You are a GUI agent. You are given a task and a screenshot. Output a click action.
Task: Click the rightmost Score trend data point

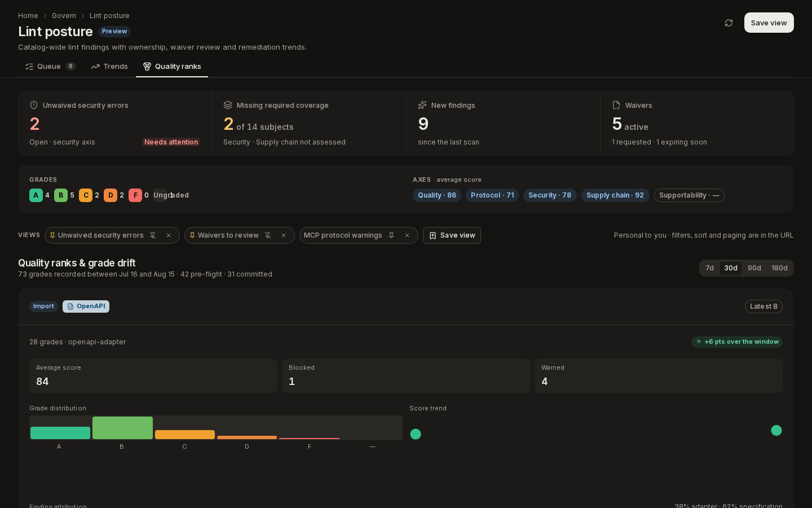(776, 431)
